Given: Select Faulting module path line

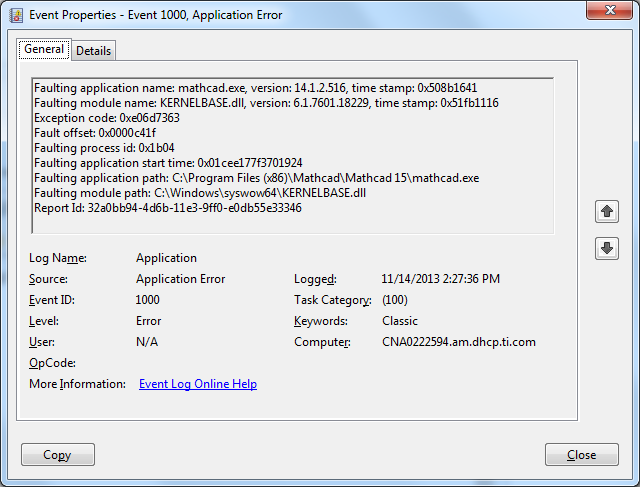Looking at the screenshot, I should pos(200,193).
